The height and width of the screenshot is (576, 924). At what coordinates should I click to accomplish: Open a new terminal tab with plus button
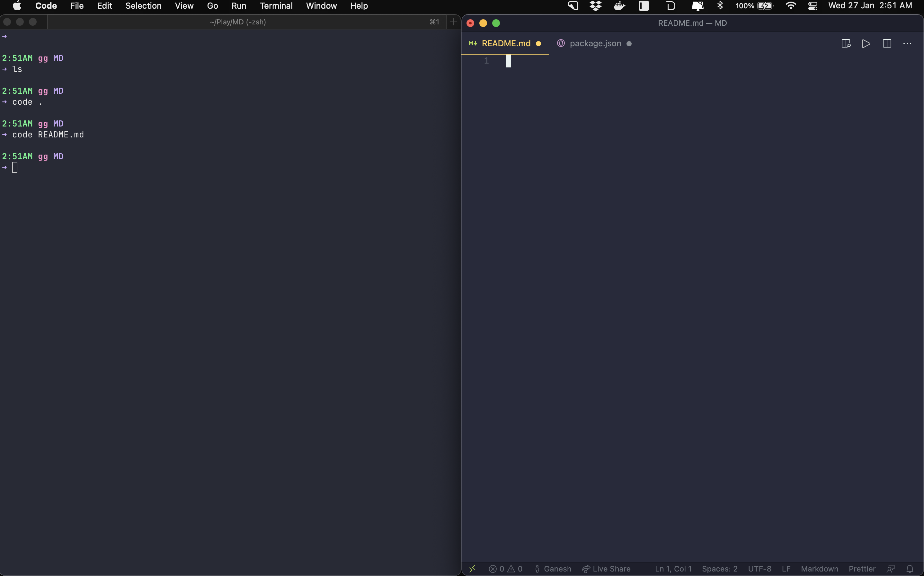[x=453, y=22]
